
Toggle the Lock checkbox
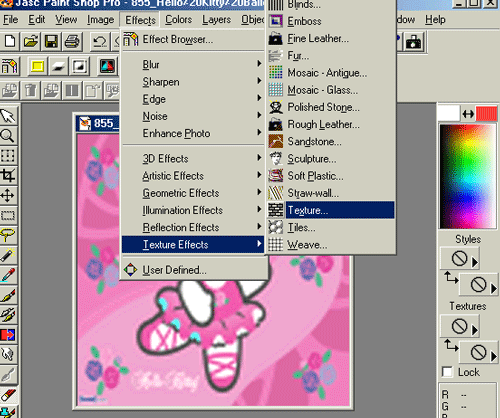coord(447,372)
